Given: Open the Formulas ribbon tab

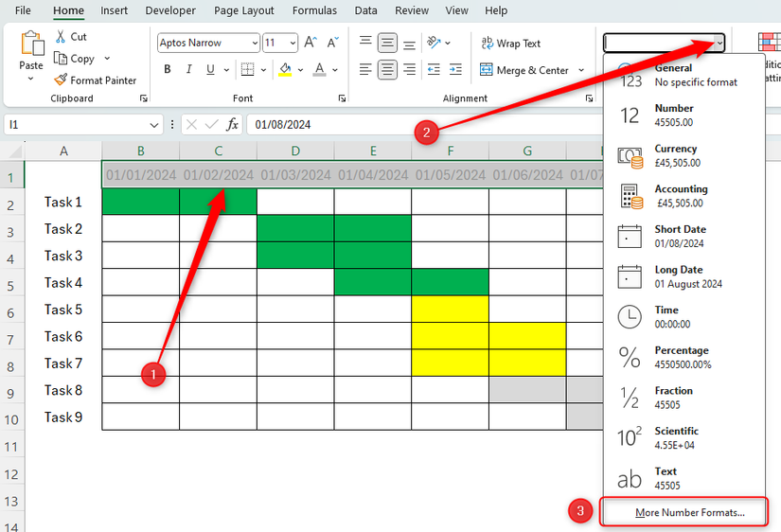Looking at the screenshot, I should pos(314,10).
